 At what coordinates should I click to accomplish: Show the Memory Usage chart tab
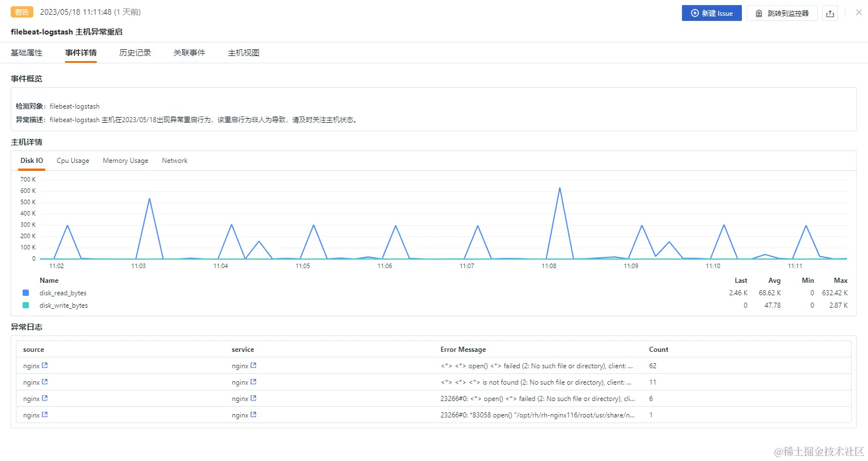[126, 161]
